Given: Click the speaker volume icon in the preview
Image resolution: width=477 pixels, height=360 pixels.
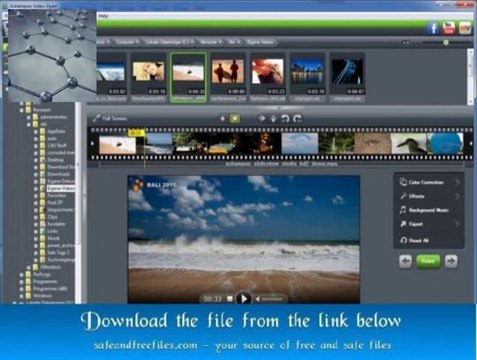Looking at the screenshot, I should [258, 299].
